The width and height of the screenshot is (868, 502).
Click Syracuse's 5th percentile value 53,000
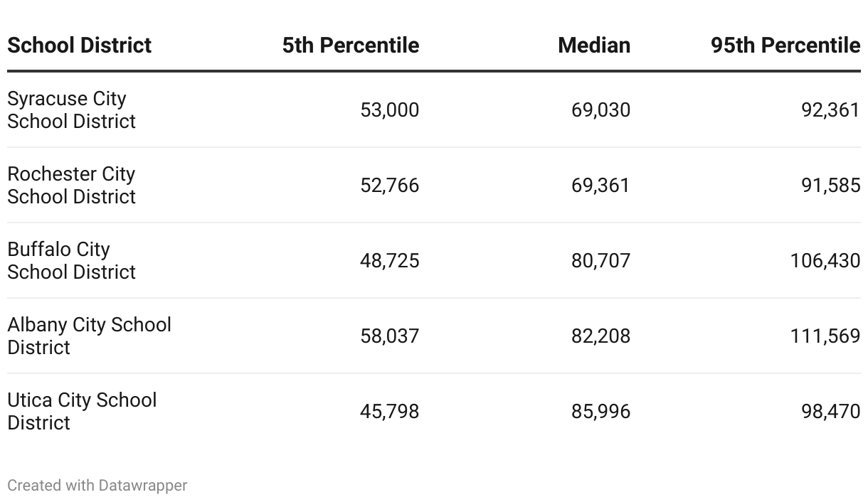pos(389,110)
